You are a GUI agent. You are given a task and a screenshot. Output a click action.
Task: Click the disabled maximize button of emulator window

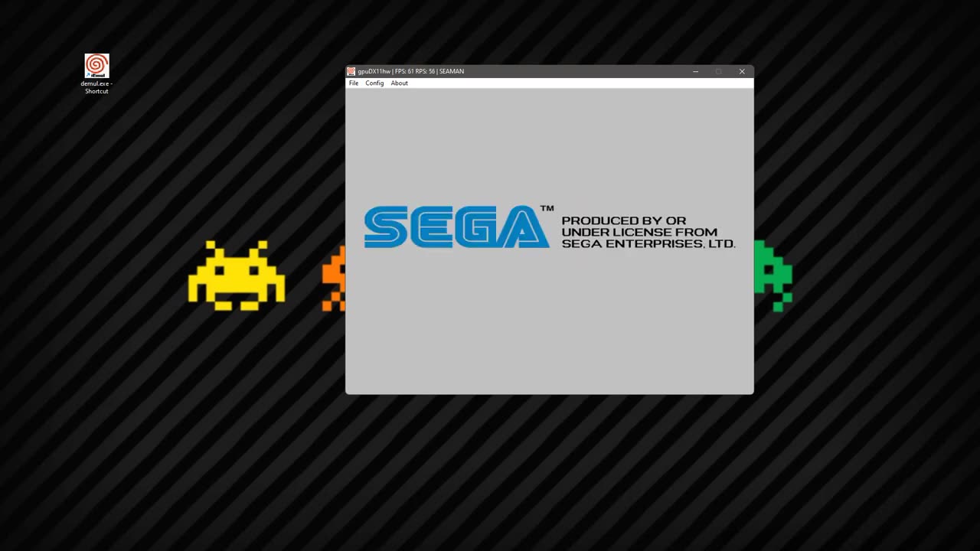[x=718, y=71]
